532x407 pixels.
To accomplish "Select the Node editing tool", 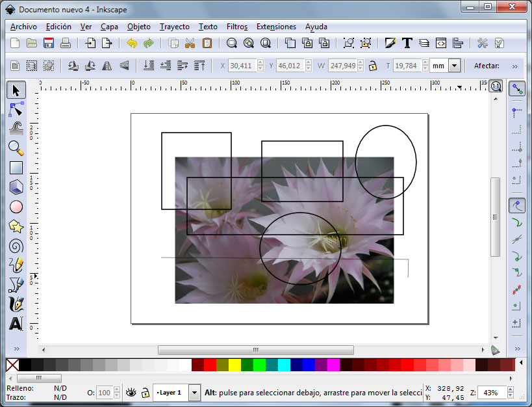I will (16, 109).
